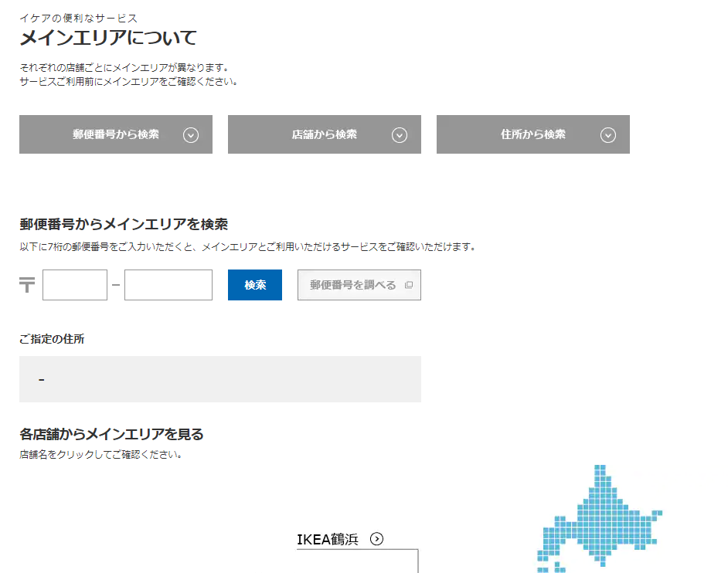The image size is (728, 573).
Task: Expand the 住所から検索 section
Action: click(533, 134)
